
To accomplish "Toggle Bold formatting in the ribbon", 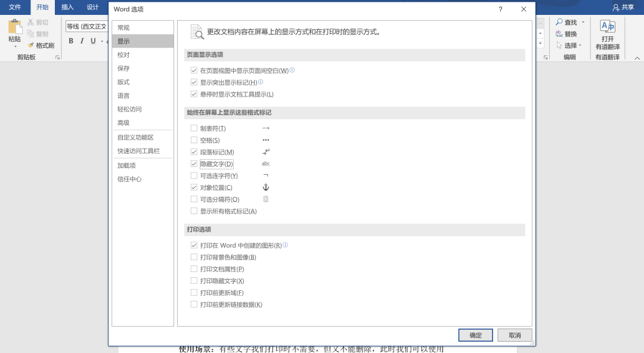I will coord(71,41).
